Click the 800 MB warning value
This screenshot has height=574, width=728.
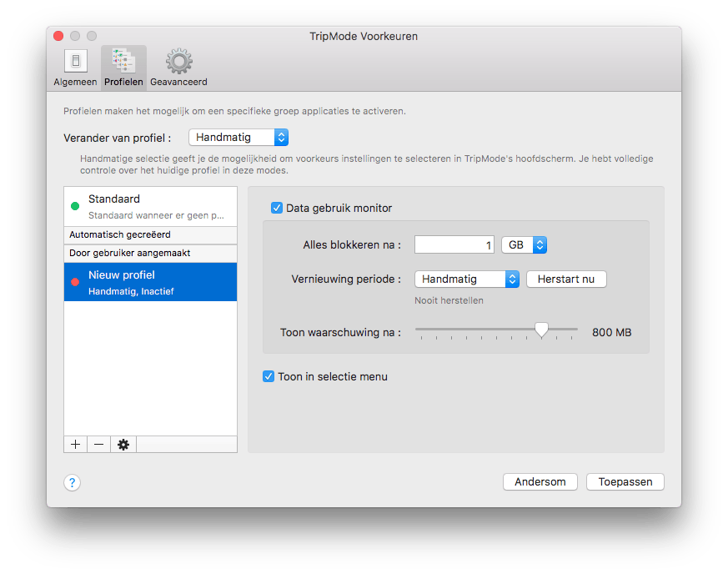pyautogui.click(x=611, y=333)
